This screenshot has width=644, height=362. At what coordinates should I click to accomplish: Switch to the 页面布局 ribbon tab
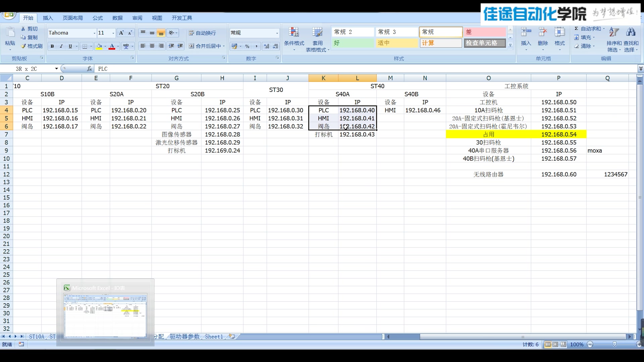(x=73, y=18)
